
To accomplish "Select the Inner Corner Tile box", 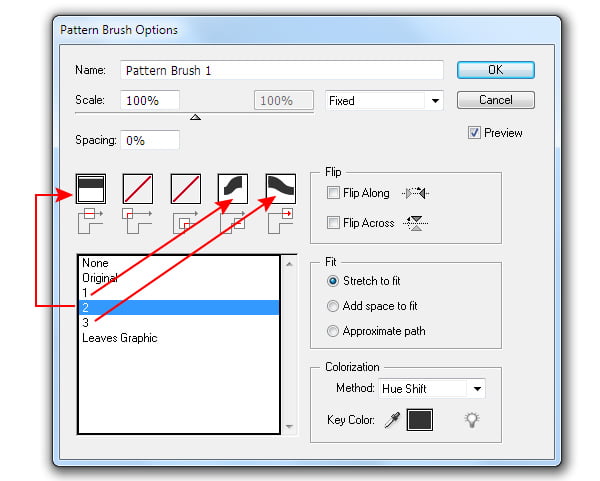I will [x=186, y=189].
